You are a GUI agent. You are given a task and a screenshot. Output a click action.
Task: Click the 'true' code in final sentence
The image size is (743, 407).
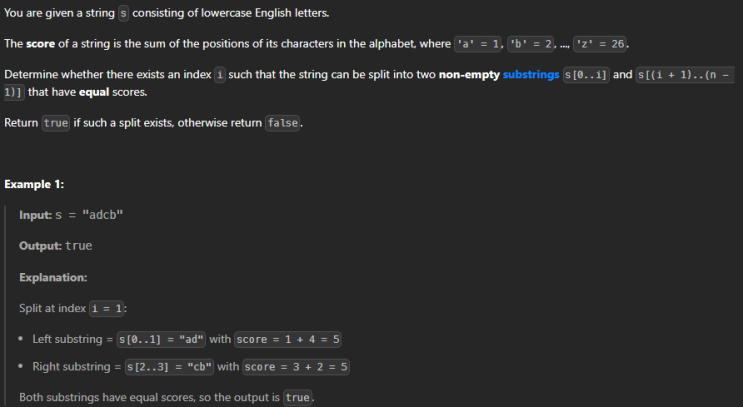(297, 398)
